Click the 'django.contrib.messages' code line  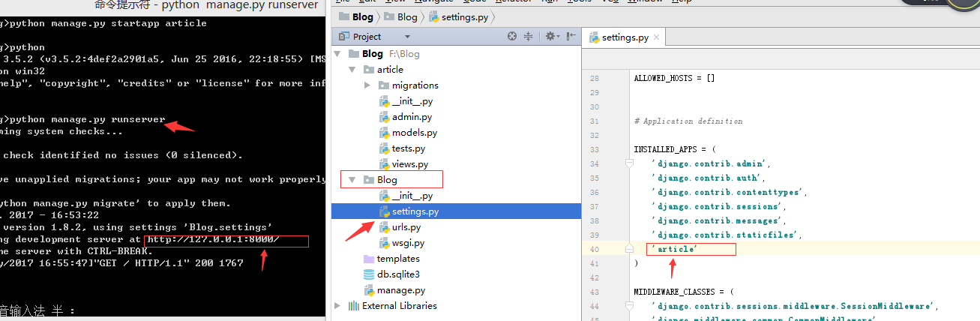point(718,220)
